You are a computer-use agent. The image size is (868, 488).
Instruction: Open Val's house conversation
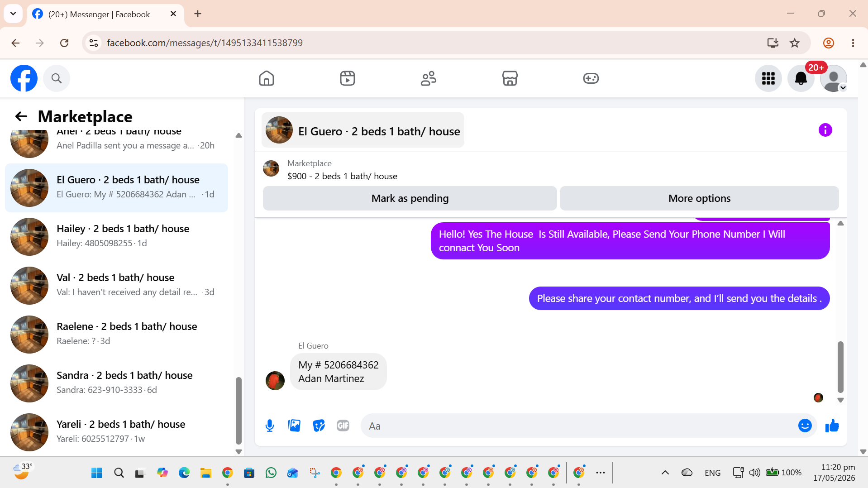coord(116,286)
